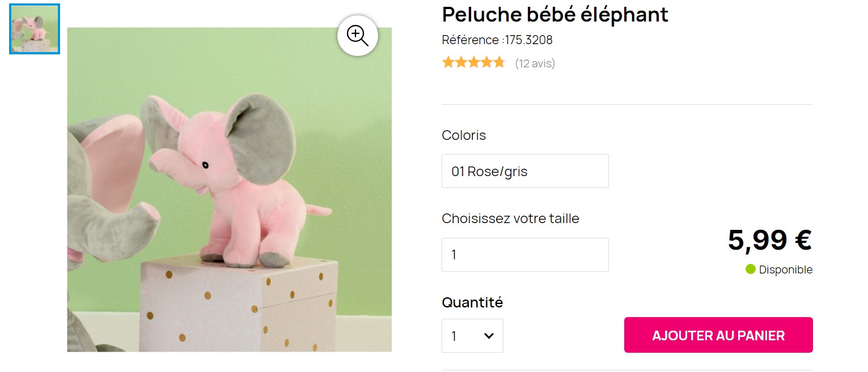Viewport: 868px width, 372px height.
Task: Click the 5,99 € price
Action: [769, 240]
